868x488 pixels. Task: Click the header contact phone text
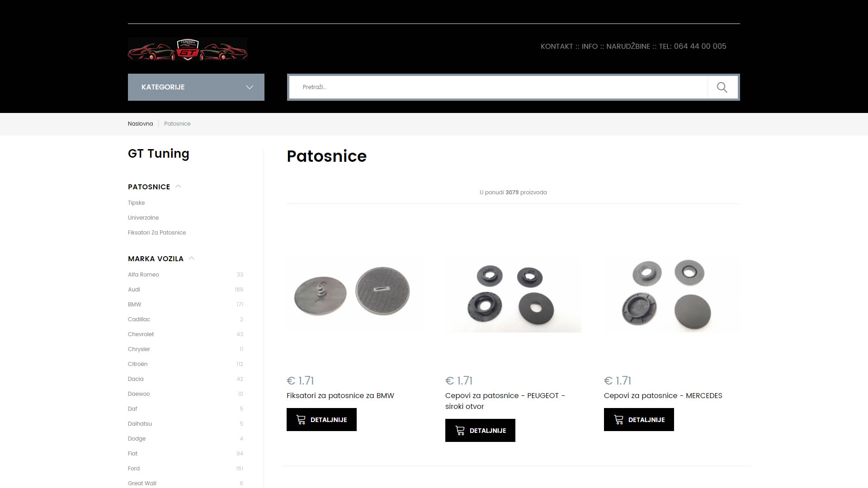click(633, 47)
